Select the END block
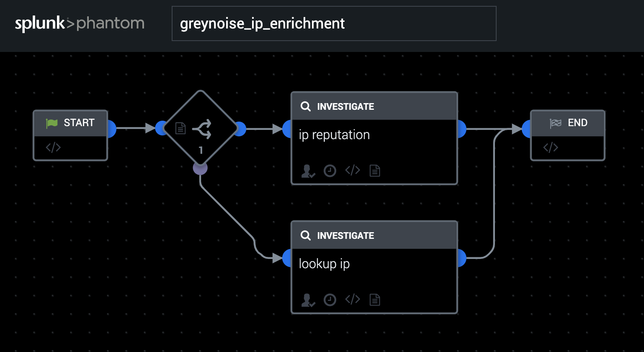 point(568,135)
